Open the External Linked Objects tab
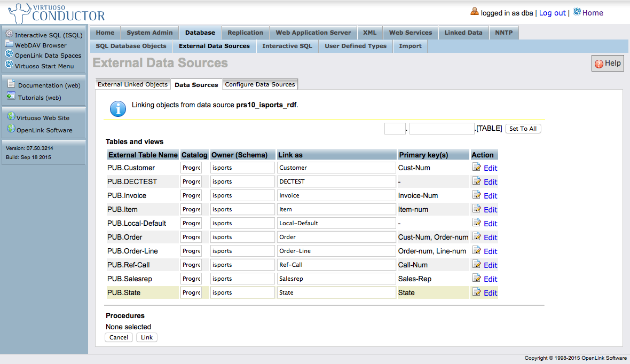 [132, 84]
